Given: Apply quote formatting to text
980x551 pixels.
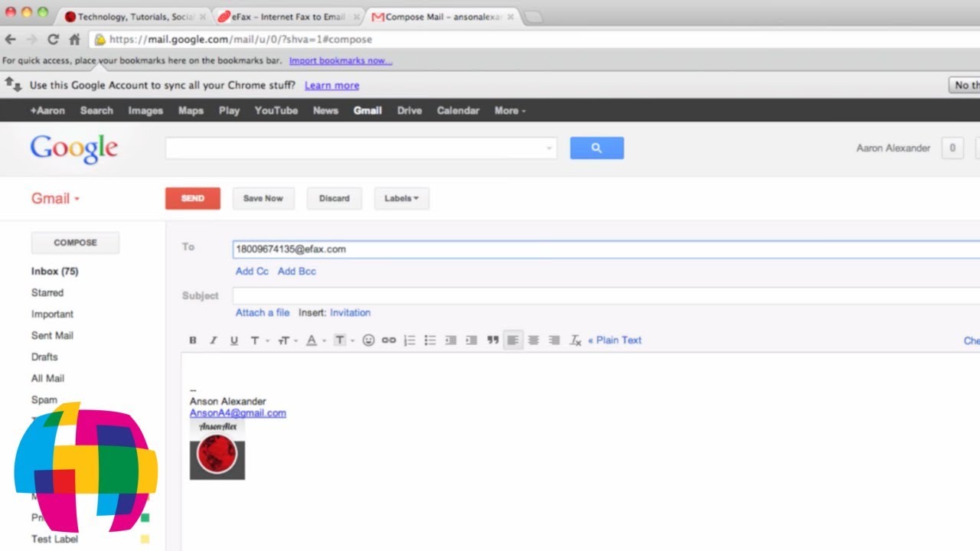Looking at the screenshot, I should (492, 341).
